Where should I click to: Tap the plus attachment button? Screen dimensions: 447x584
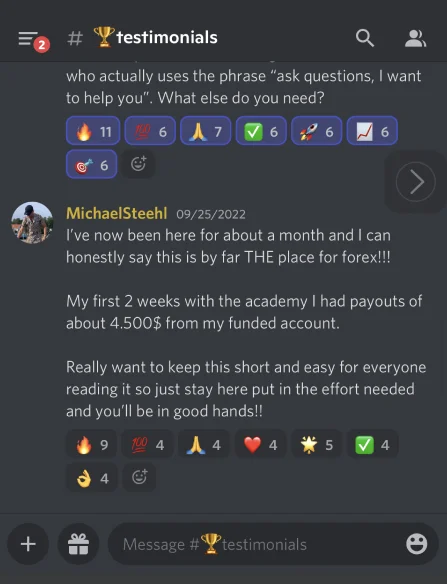(28, 544)
